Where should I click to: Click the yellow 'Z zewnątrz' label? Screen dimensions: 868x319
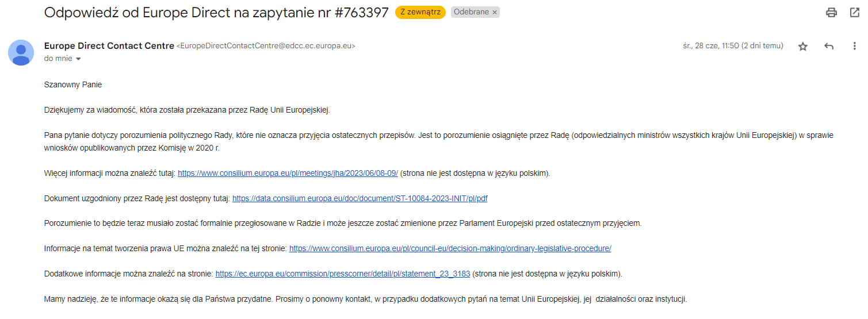click(420, 12)
